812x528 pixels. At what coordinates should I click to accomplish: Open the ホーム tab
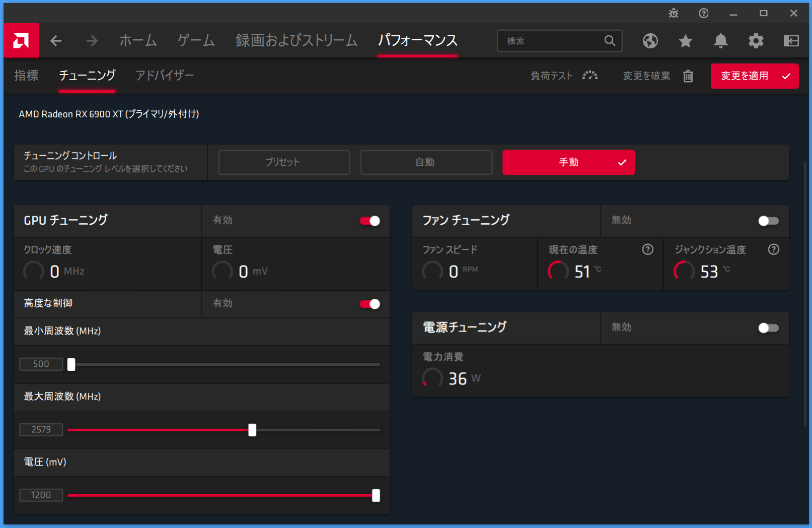click(138, 40)
